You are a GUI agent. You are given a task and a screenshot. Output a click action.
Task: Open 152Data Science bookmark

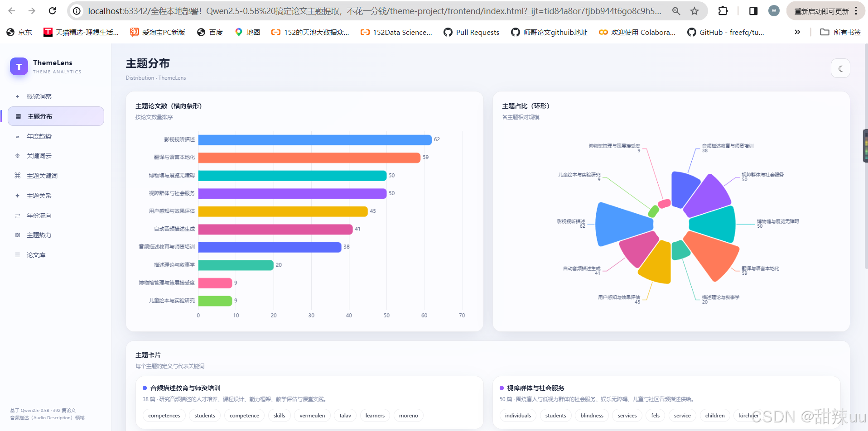(396, 32)
